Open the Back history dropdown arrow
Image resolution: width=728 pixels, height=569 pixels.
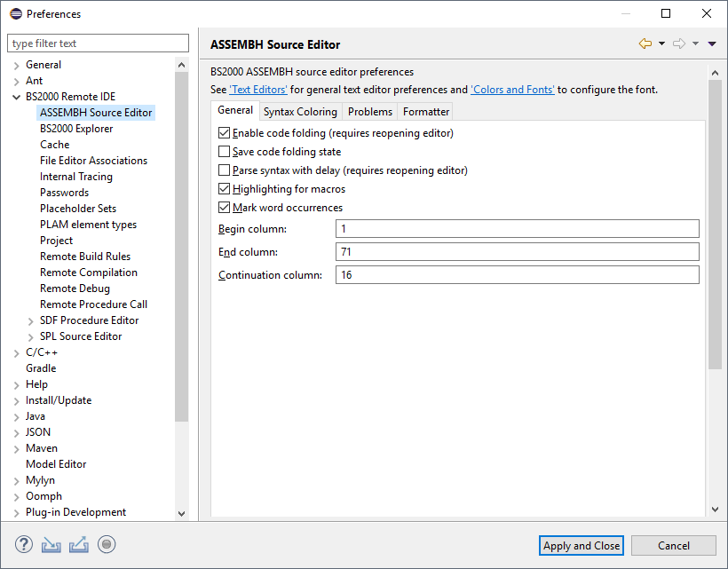tap(661, 44)
